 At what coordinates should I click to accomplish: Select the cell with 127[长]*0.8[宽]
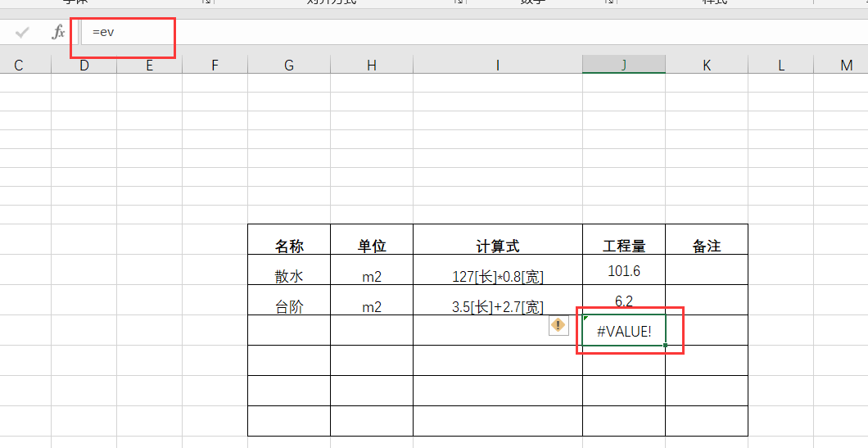497,277
